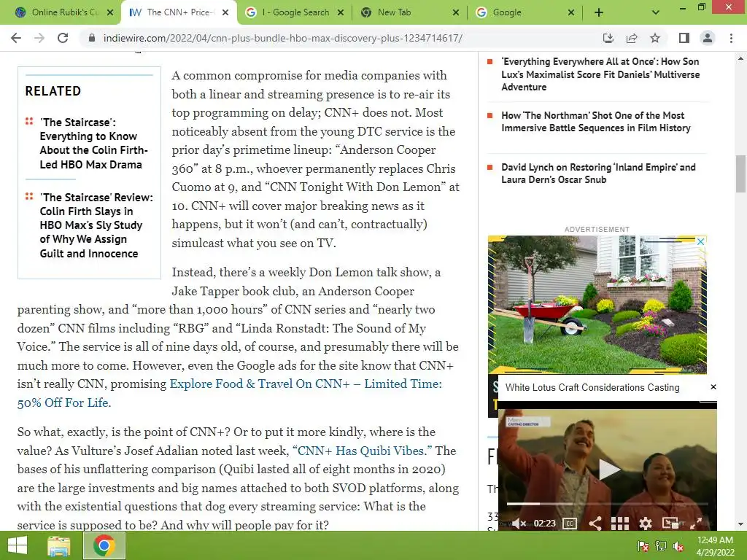Open Chrome profile avatar menu

click(x=708, y=38)
